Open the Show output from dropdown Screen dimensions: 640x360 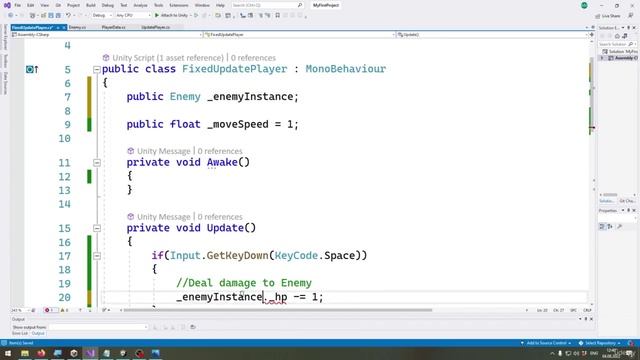click(98, 327)
